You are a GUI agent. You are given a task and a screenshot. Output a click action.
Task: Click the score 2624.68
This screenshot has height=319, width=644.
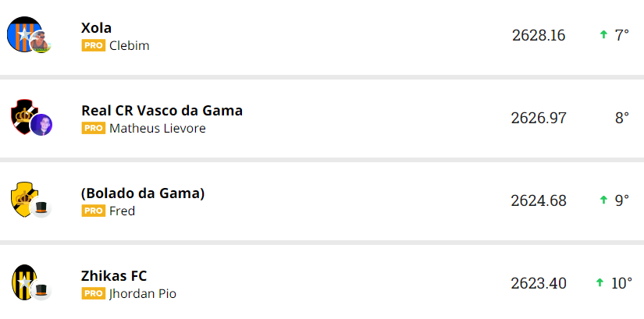pos(539,200)
